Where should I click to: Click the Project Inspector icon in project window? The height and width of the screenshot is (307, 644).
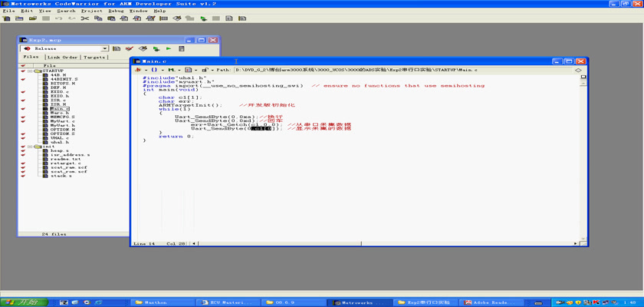tap(181, 48)
